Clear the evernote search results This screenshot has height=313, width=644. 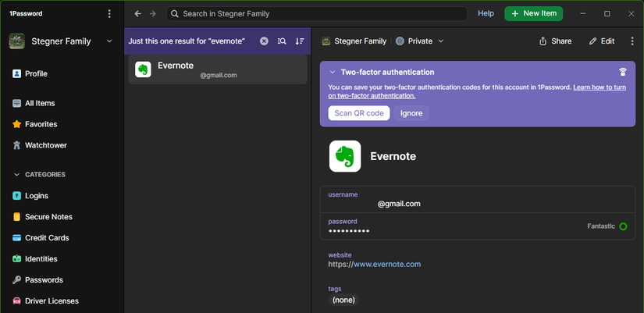264,41
